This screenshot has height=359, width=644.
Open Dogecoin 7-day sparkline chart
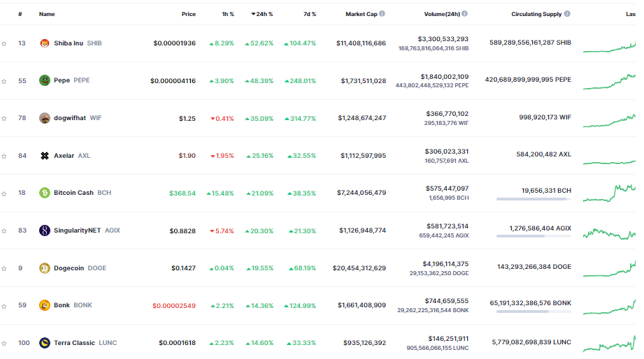pyautogui.click(x=609, y=268)
